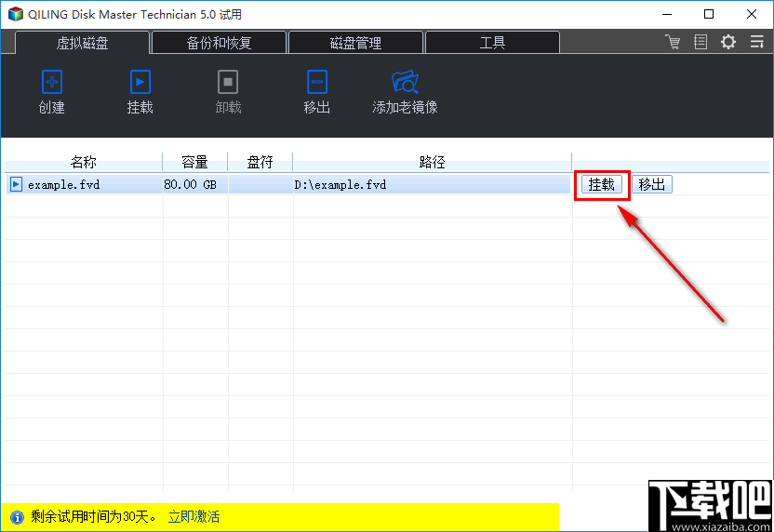Click the 挂载 (Mount) toolbar icon
Screen dimensions: 774x532
click(x=140, y=82)
